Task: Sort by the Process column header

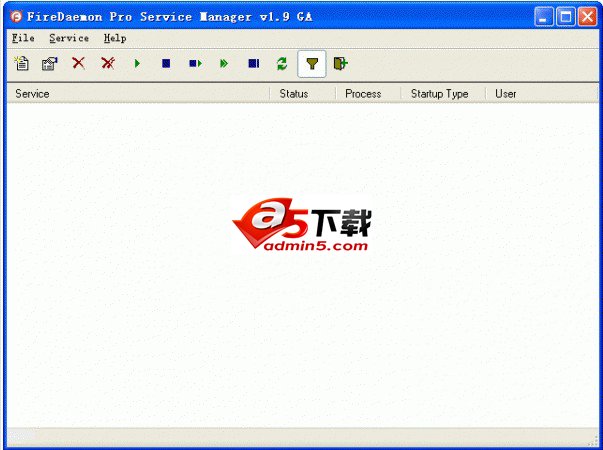Action: point(368,94)
